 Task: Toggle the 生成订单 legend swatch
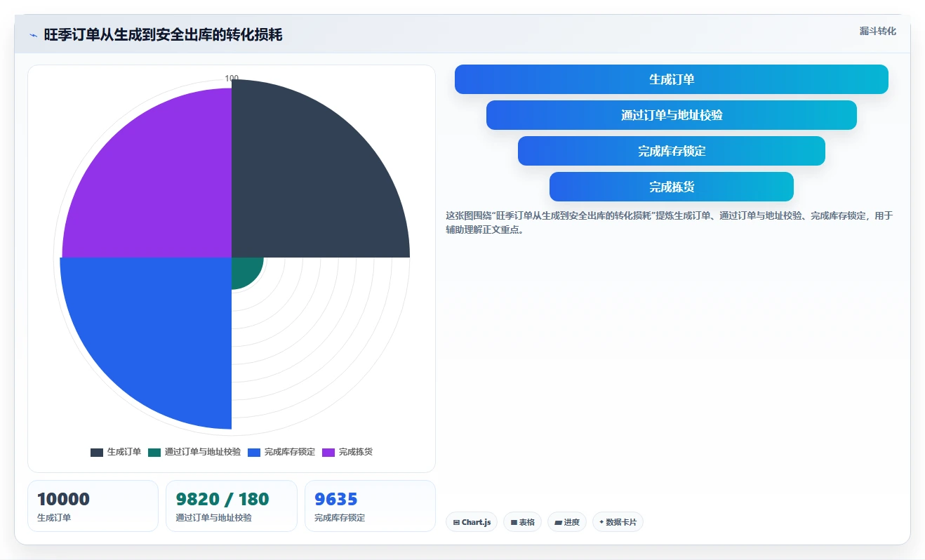[97, 452]
